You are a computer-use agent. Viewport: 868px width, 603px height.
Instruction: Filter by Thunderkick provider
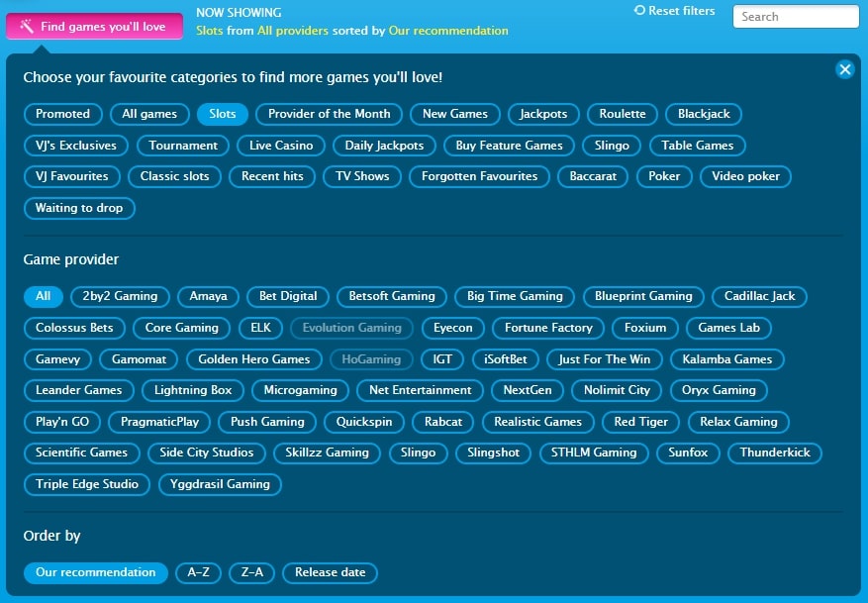[x=775, y=452]
